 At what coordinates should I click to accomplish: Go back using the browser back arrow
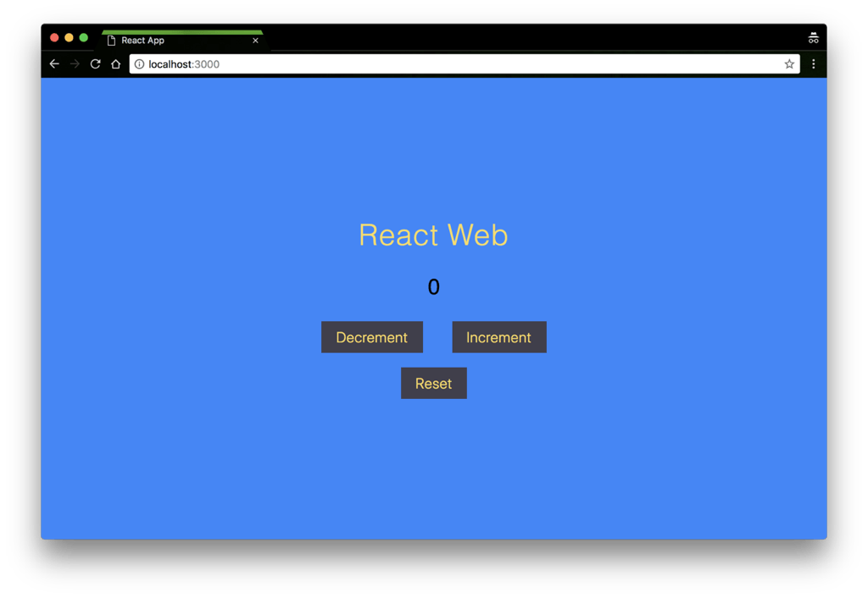pyautogui.click(x=54, y=64)
